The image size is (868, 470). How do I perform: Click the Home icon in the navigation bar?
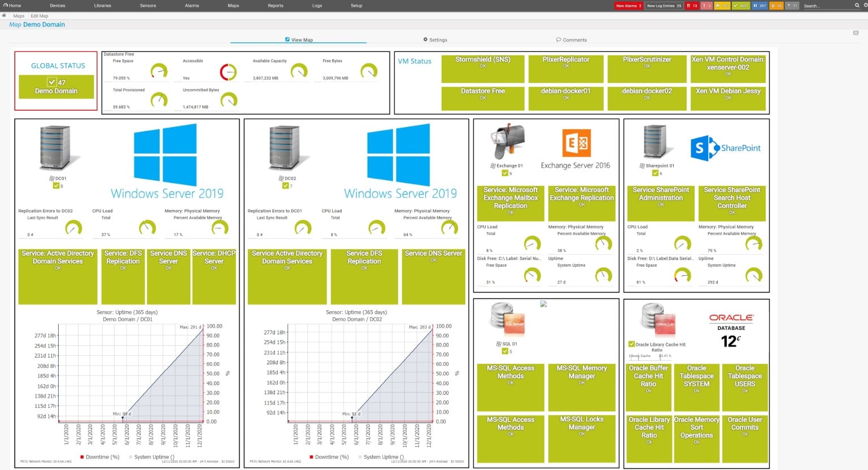[5, 6]
